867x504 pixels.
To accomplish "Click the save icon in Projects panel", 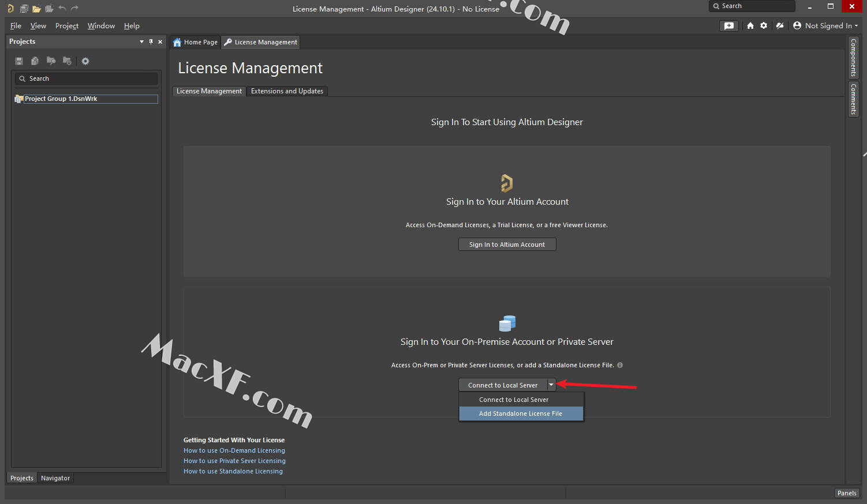I will [19, 61].
